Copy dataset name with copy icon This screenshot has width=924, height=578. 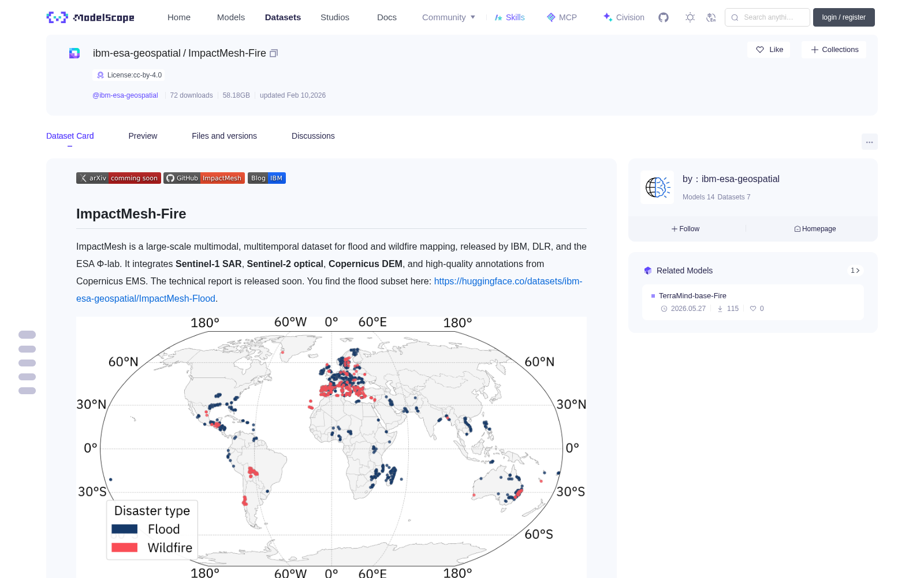coord(274,53)
